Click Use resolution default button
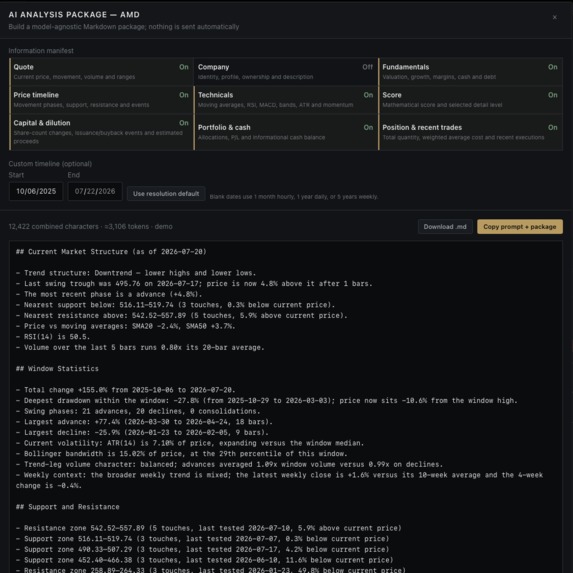This screenshot has height=573, width=573. 166,194
